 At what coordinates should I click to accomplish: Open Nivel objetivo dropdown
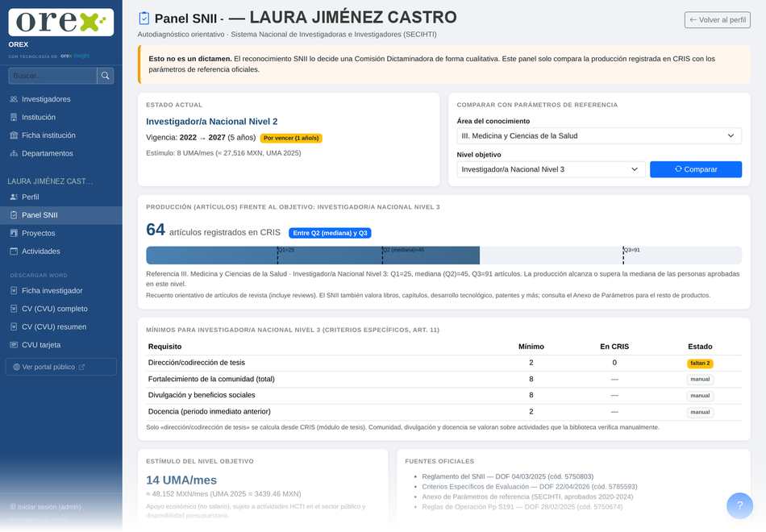click(551, 169)
